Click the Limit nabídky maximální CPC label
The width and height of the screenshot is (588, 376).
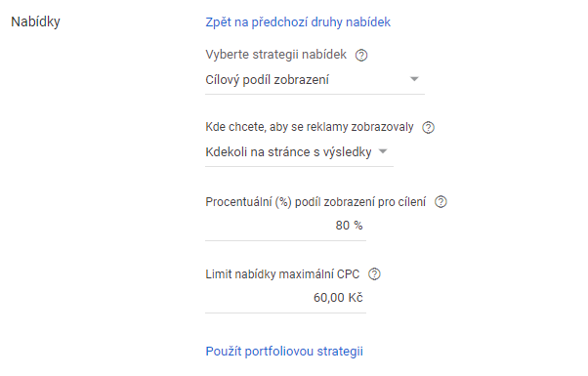pos(282,274)
